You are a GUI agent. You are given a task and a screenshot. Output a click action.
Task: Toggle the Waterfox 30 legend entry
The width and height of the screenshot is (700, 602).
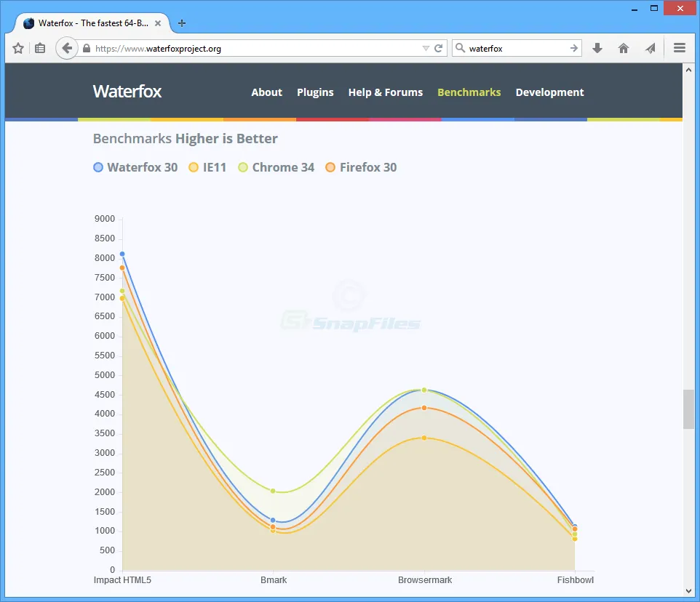(x=135, y=167)
